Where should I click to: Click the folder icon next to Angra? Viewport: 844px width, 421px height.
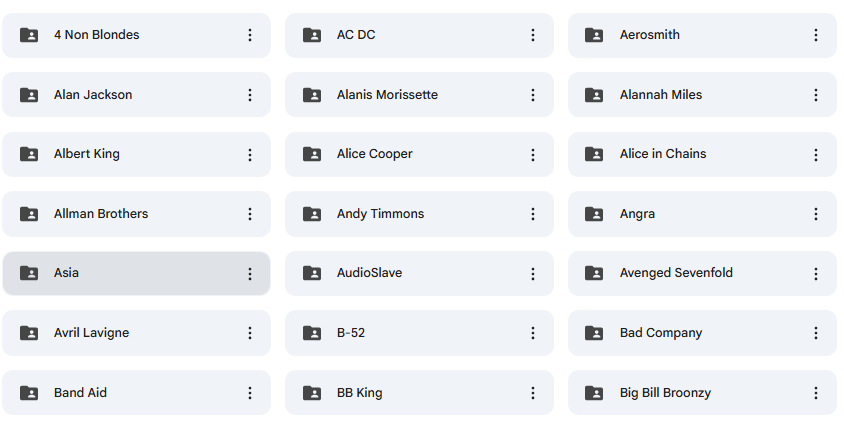point(594,214)
